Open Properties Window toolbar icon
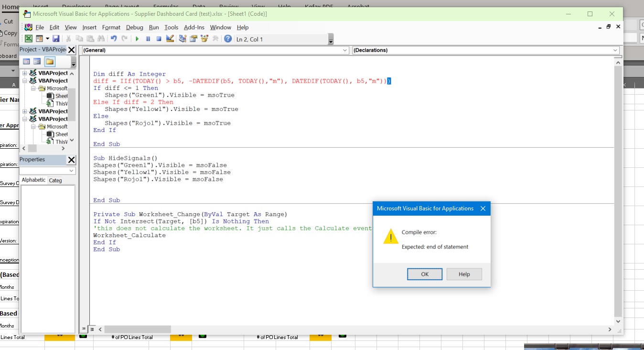Screen dimensions: 644x350 click(193, 39)
